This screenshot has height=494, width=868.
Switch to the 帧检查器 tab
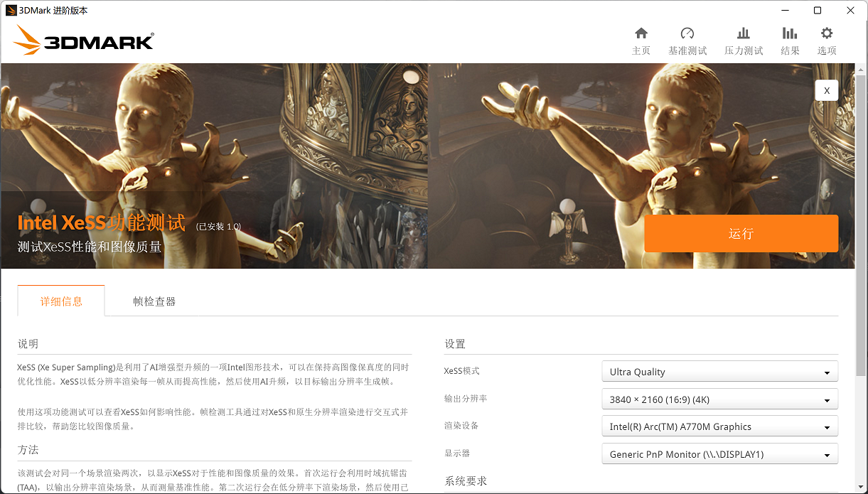[x=154, y=301]
